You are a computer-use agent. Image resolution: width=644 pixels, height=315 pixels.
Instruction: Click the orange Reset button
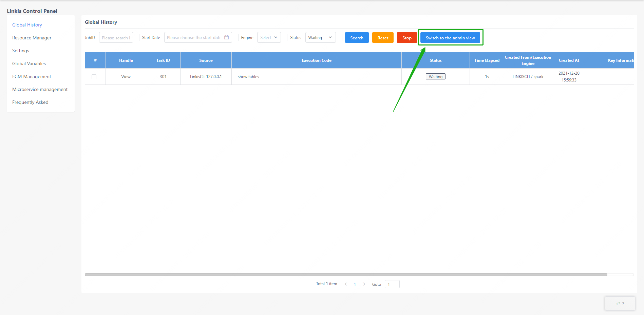[x=383, y=38]
